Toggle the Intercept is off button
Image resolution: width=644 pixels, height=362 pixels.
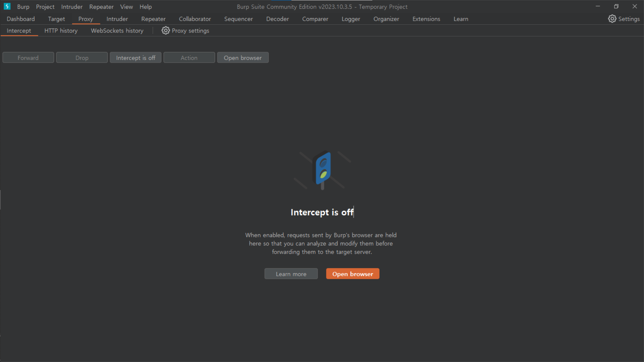click(136, 58)
